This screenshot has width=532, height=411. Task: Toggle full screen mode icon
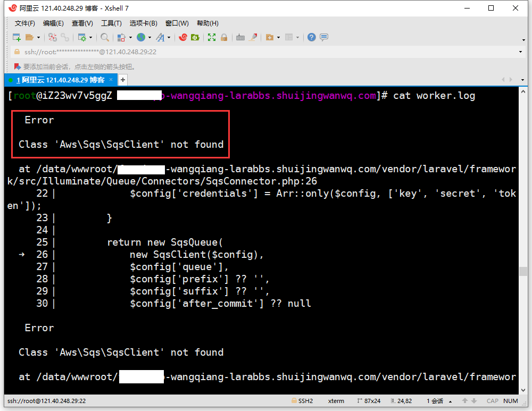point(212,37)
